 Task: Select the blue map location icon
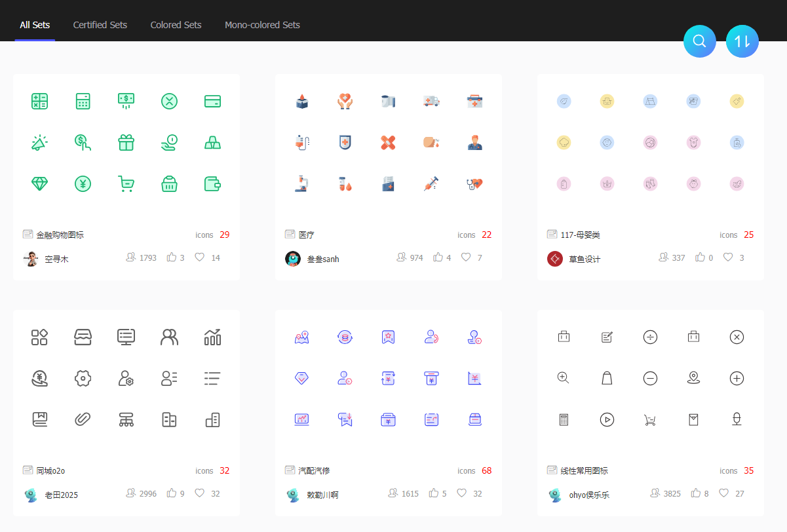[302, 337]
